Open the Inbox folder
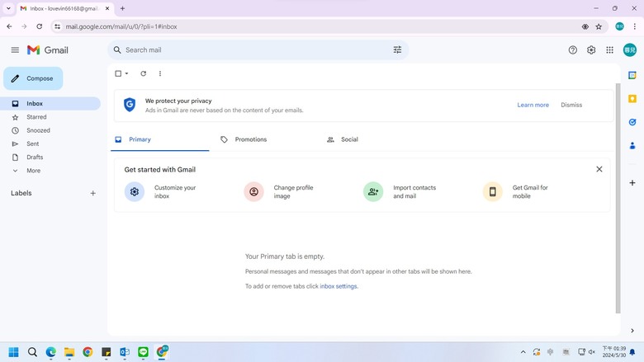 [x=50, y=104]
